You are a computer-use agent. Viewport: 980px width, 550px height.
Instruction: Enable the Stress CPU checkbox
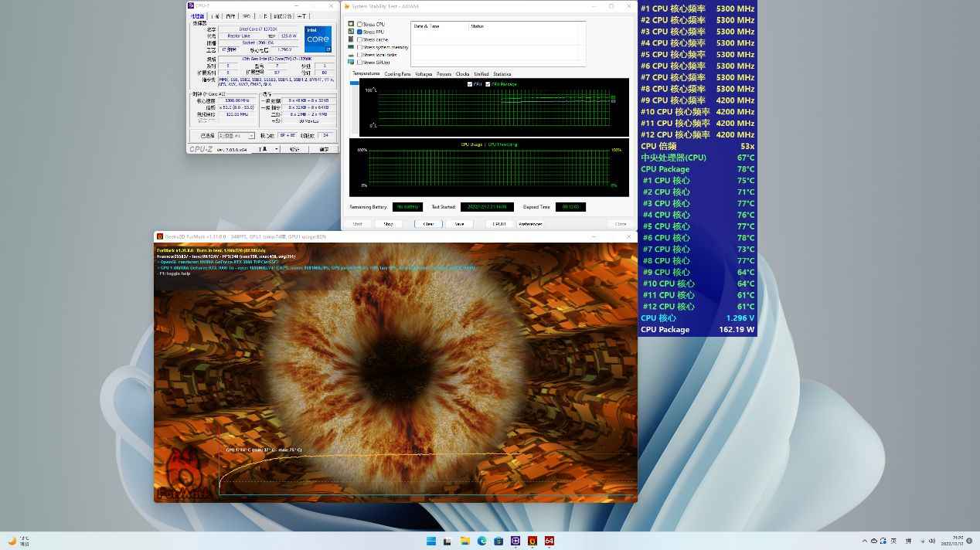coord(360,24)
